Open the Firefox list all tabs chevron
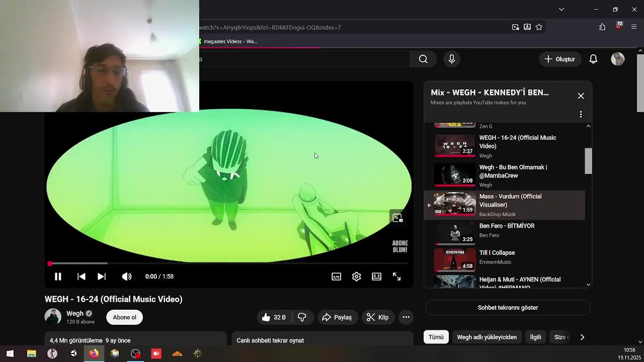 pos(561,9)
